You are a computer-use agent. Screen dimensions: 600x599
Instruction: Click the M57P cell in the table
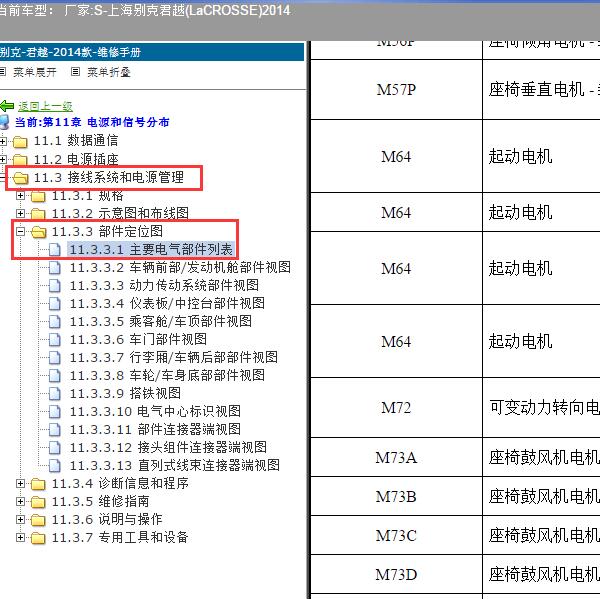pyautogui.click(x=396, y=90)
